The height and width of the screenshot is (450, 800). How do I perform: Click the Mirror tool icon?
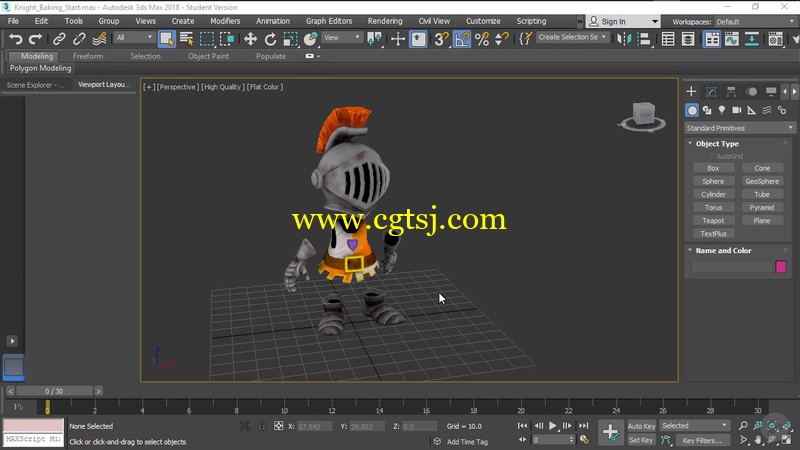click(623, 39)
